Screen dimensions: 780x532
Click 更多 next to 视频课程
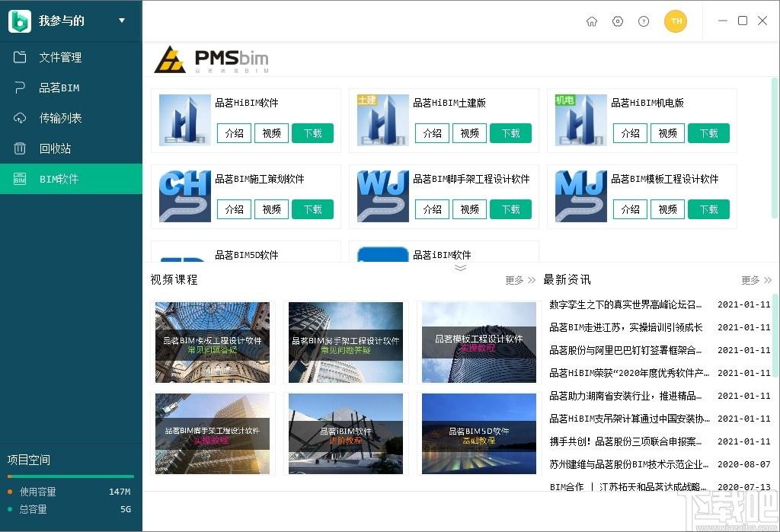pyautogui.click(x=520, y=280)
